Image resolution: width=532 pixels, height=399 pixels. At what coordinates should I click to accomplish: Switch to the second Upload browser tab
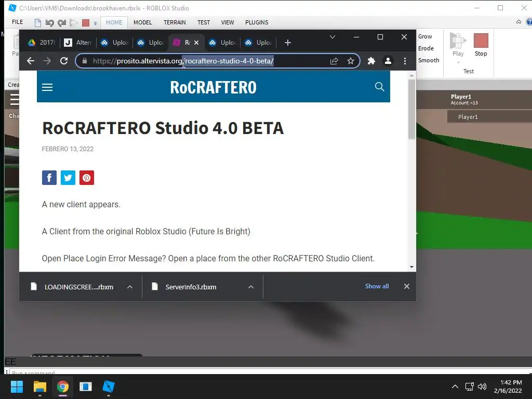tap(151, 43)
